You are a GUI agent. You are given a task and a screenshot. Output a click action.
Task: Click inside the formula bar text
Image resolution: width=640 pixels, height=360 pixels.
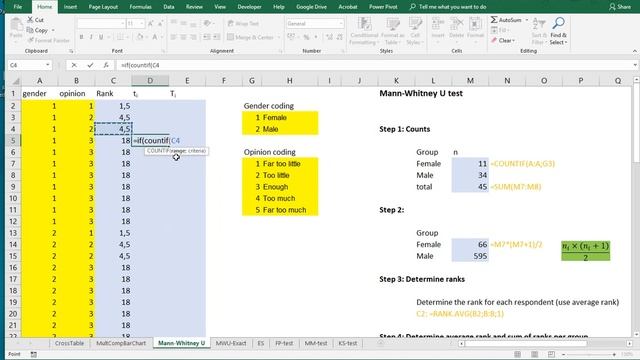tap(140, 65)
